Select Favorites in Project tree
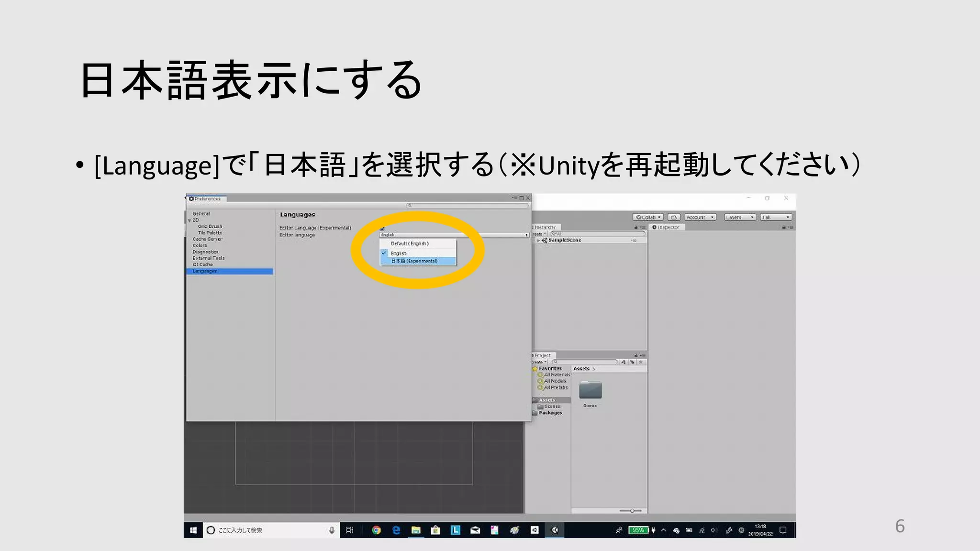This screenshot has width=980, height=551. [550, 369]
